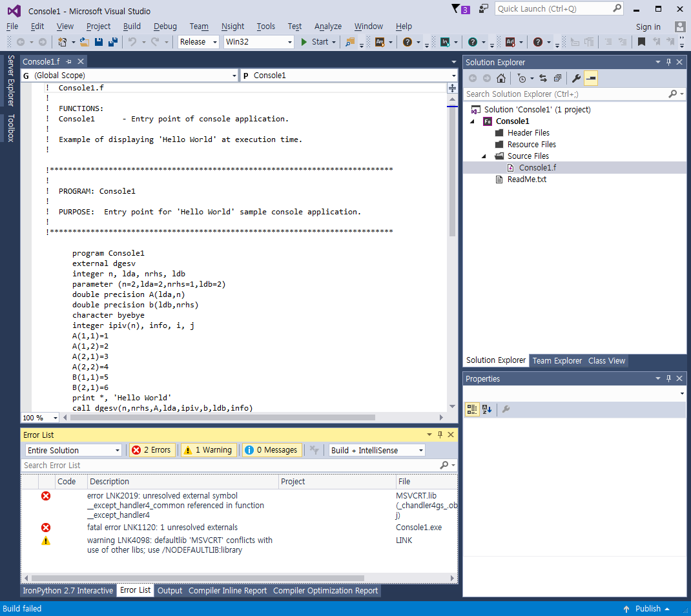Select Console1.f in Solution Explorer
This screenshot has height=616, width=691.
click(537, 167)
